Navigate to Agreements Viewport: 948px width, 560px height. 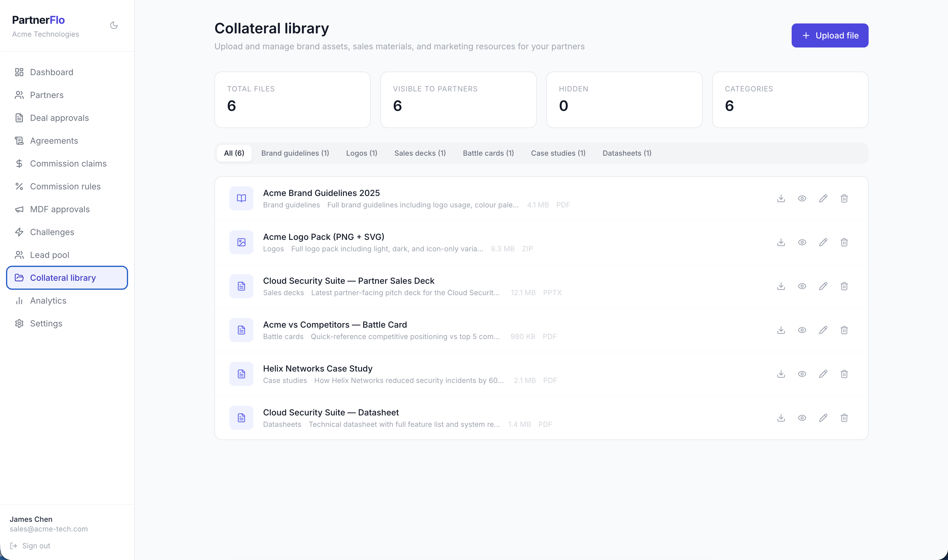click(67, 141)
